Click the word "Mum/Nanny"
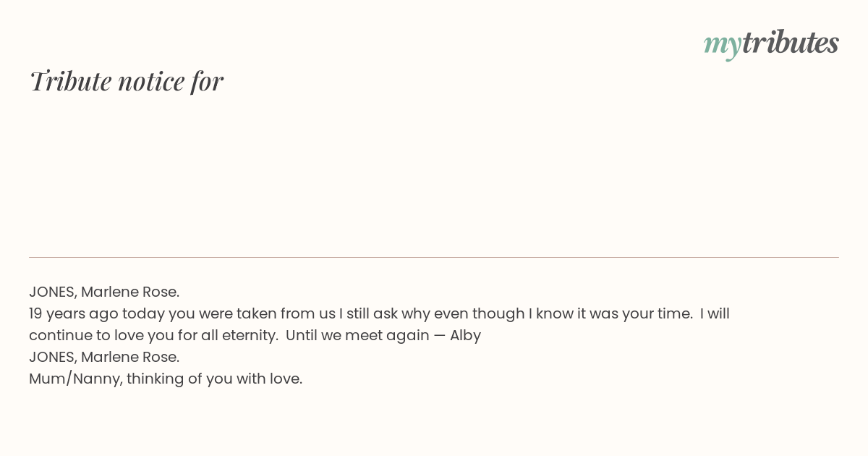This screenshot has width=868, height=456. pyautogui.click(x=75, y=379)
